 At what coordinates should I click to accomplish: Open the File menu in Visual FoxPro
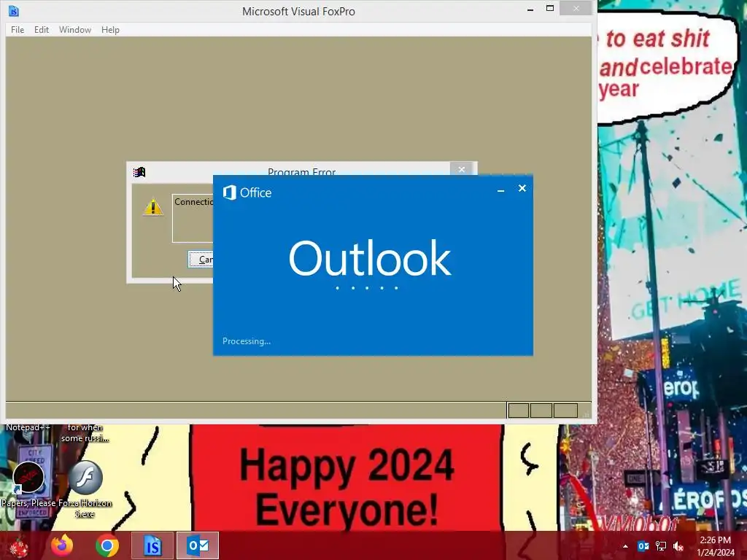coord(18,29)
